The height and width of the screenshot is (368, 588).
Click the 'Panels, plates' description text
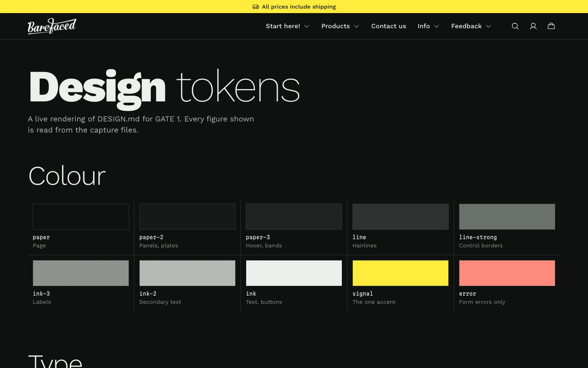coord(159,246)
